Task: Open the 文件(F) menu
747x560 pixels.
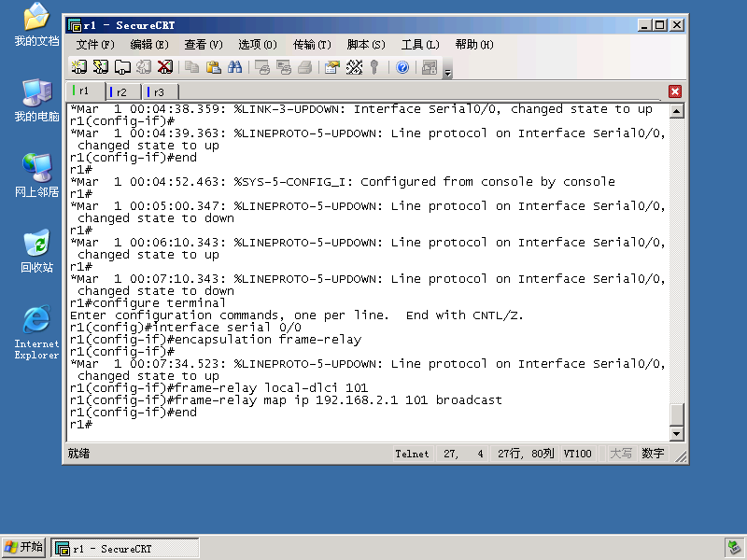Action: [95, 45]
